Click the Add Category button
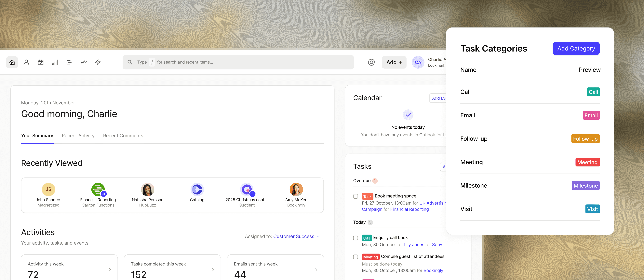The width and height of the screenshot is (644, 280). [576, 48]
